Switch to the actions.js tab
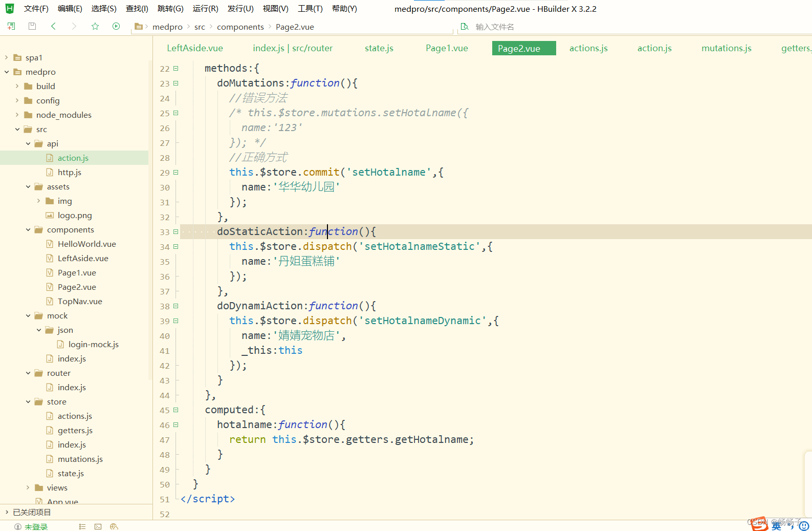This screenshot has width=812, height=531. pos(588,48)
